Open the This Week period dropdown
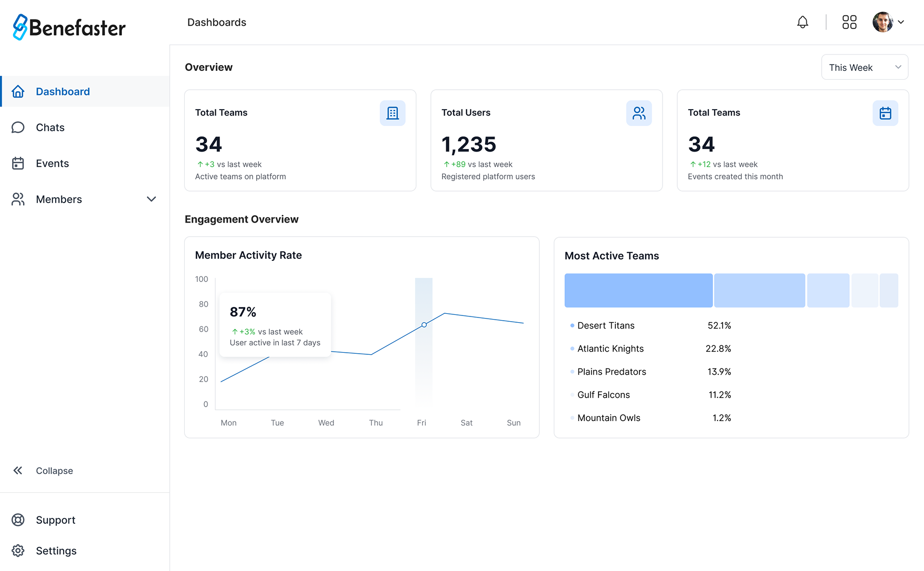 [x=864, y=67]
